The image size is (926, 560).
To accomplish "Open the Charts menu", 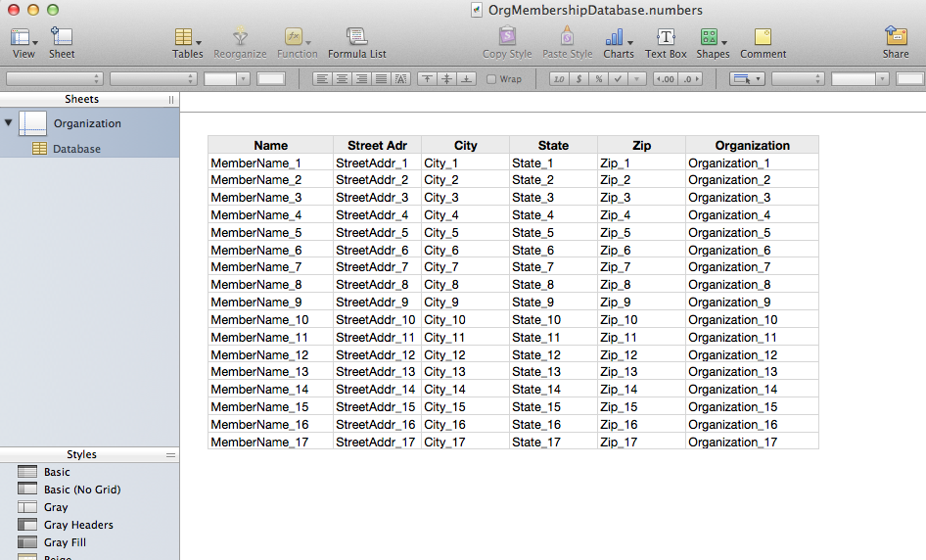I will point(619,42).
